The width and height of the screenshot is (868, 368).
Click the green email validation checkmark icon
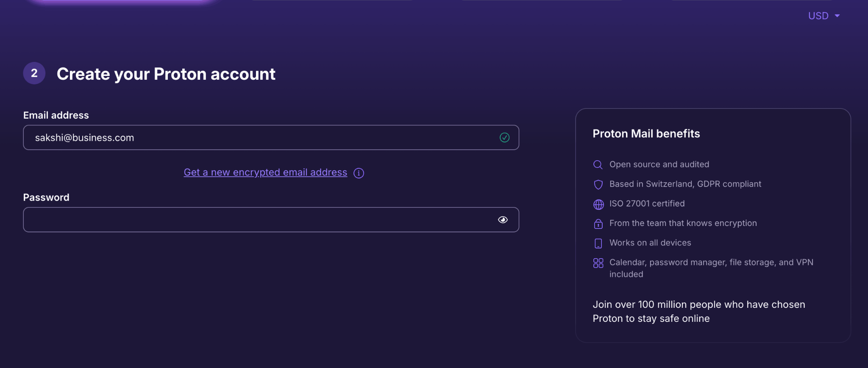pyautogui.click(x=504, y=137)
